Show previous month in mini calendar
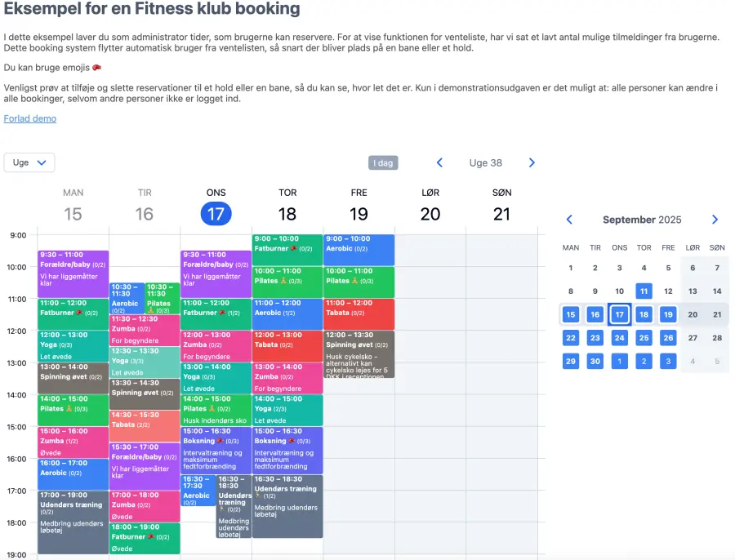Screen dimensions: 735x560 pyautogui.click(x=570, y=220)
